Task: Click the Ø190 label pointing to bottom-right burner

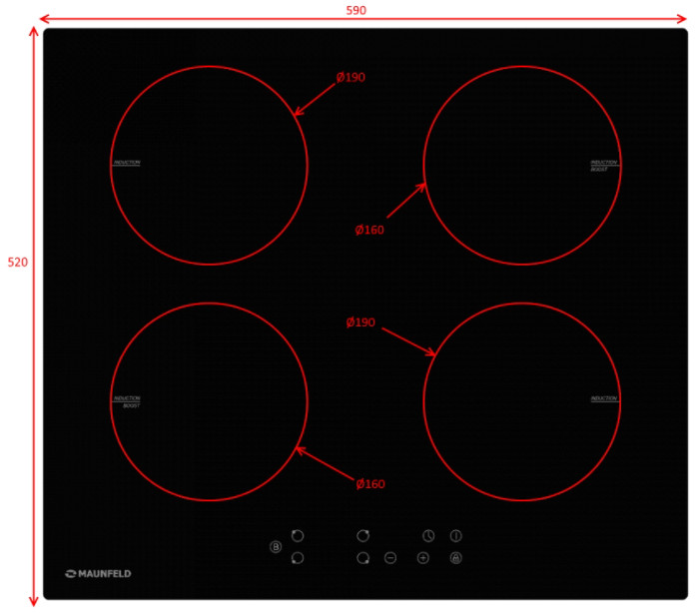Action: point(360,322)
